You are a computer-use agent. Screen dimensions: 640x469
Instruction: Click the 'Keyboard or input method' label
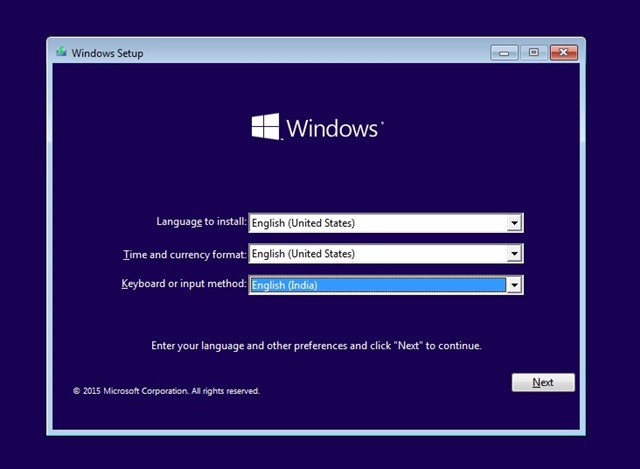[x=184, y=284]
